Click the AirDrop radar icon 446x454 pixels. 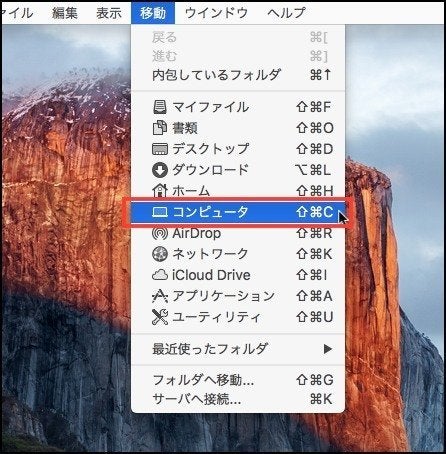(x=160, y=233)
